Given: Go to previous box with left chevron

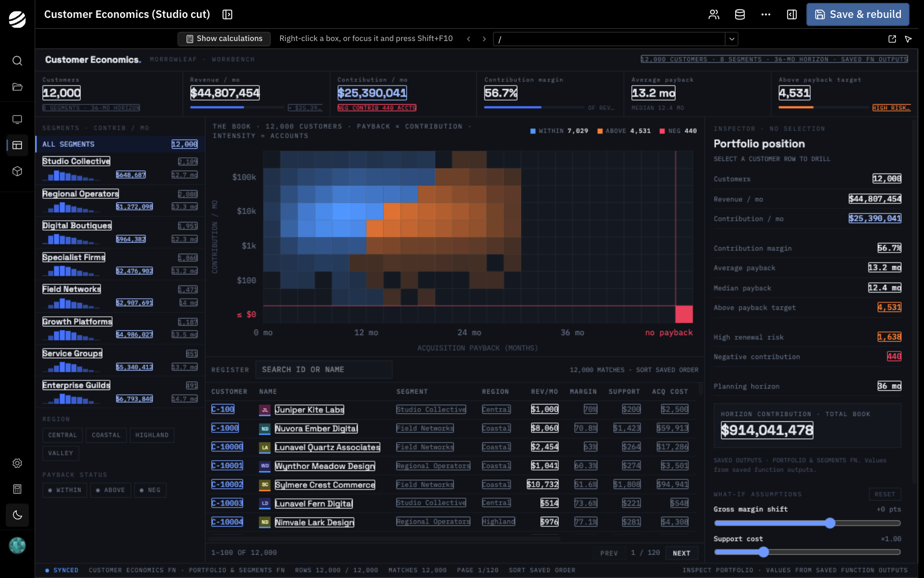Looking at the screenshot, I should pyautogui.click(x=468, y=39).
